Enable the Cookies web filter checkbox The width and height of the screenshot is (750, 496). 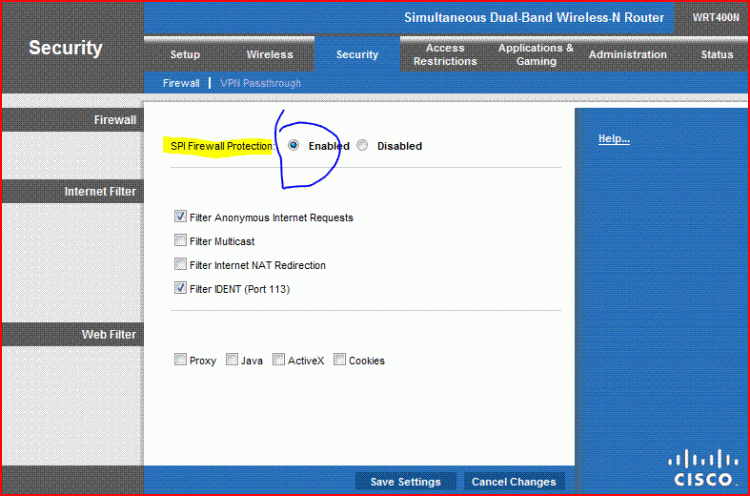(x=340, y=360)
